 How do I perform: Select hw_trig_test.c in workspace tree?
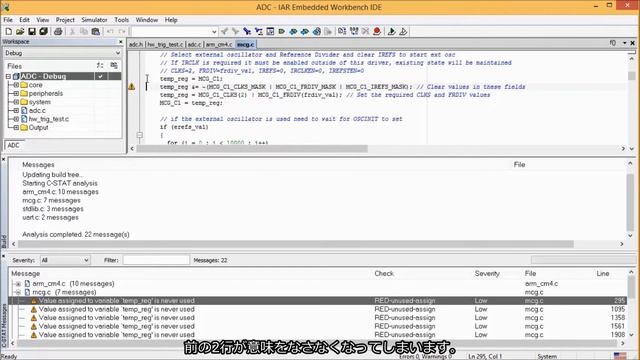tap(49, 119)
